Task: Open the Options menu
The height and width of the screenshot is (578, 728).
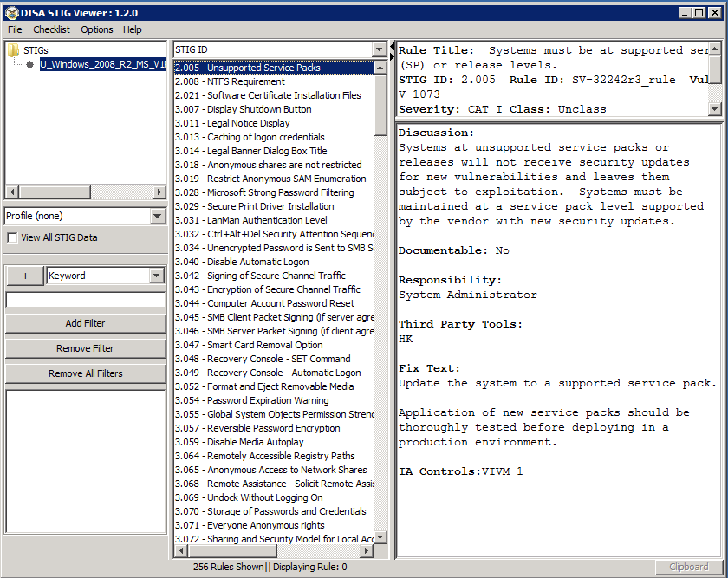Action: click(x=96, y=29)
